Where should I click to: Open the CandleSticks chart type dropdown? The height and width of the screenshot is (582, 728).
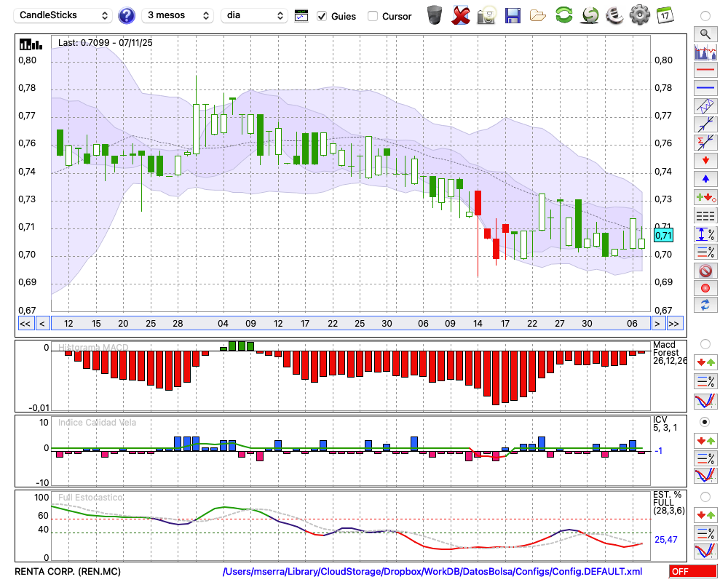63,15
